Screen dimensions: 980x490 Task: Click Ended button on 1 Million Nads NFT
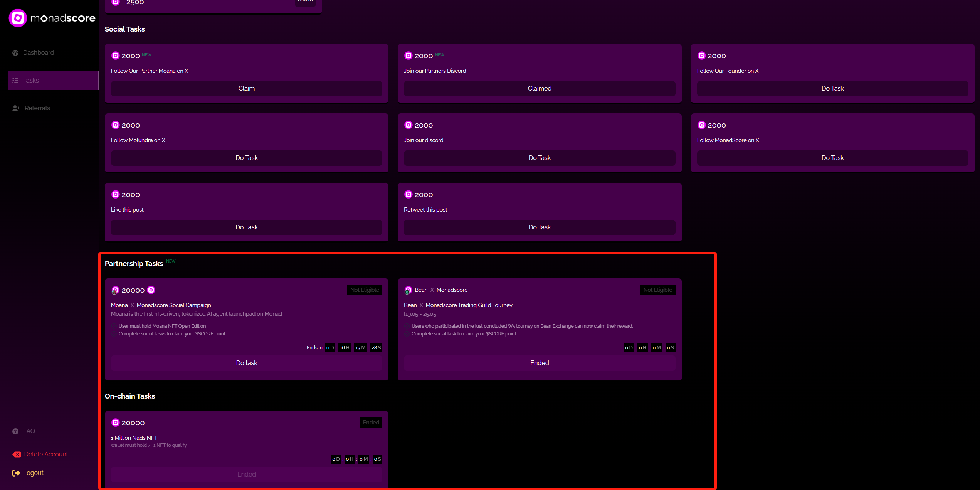click(x=247, y=475)
